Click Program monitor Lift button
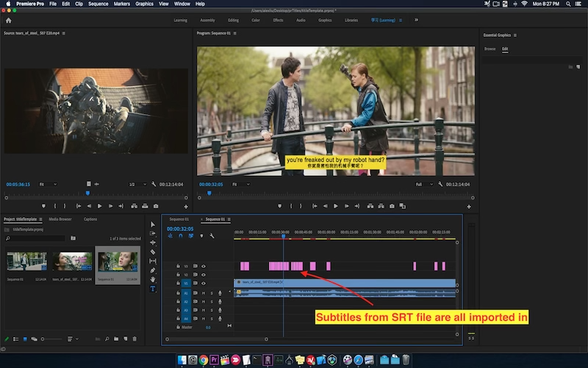Screen dimensions: 588x368 (x=370, y=206)
